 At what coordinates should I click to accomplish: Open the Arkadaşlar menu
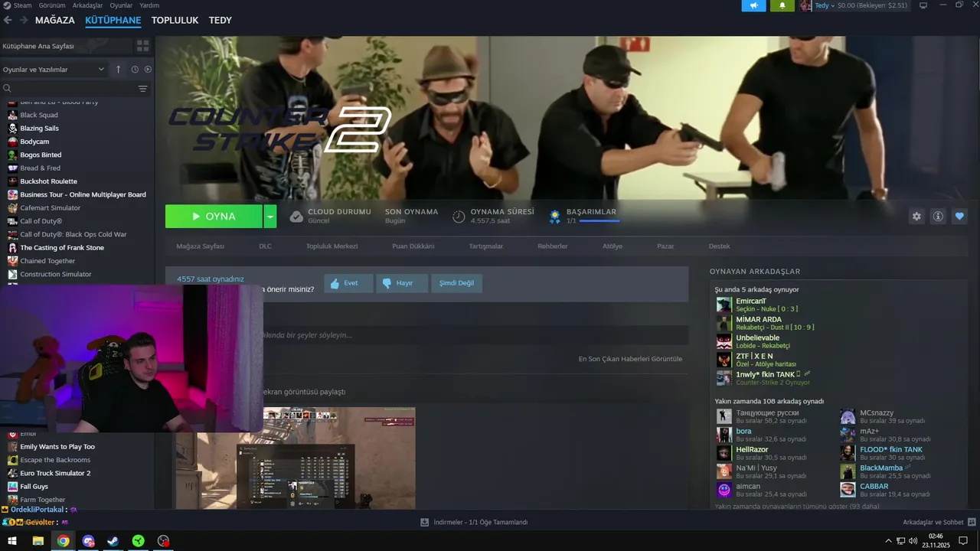(x=87, y=5)
